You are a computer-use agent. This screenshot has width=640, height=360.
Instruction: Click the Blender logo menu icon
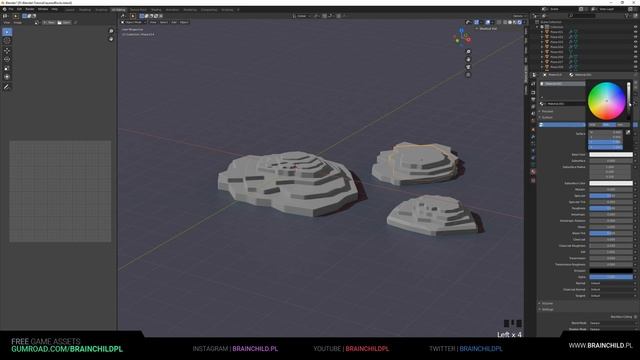(4, 9)
